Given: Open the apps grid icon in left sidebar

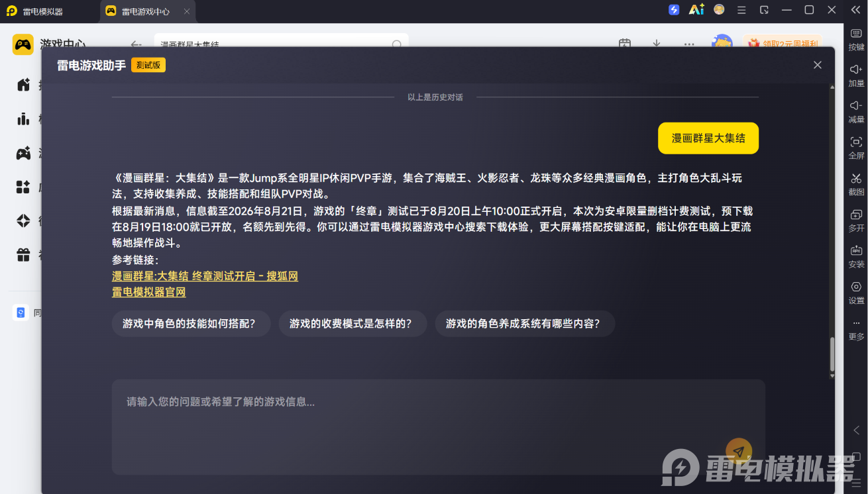Looking at the screenshot, I should [23, 187].
